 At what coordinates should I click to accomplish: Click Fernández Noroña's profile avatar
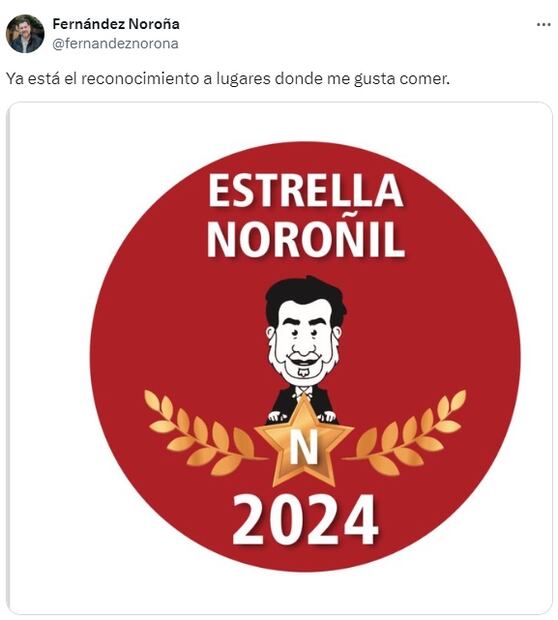(25, 34)
